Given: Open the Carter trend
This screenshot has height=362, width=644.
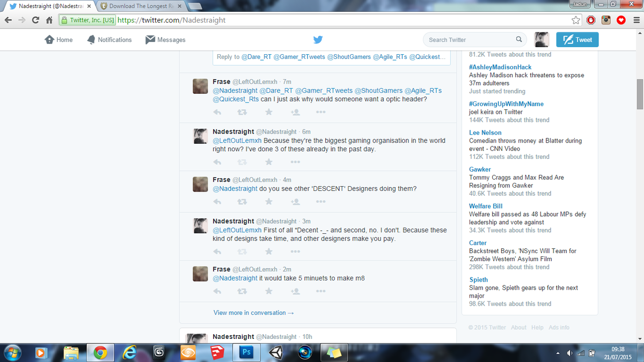Looking at the screenshot, I should pos(478,243).
